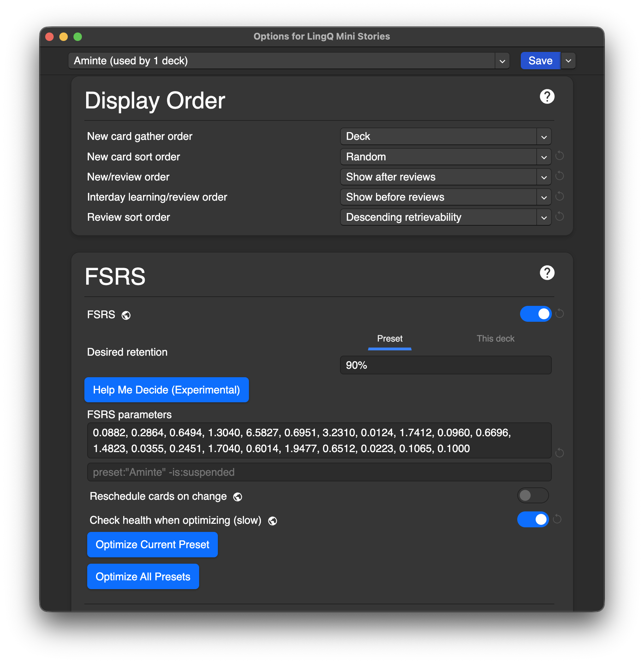The image size is (644, 664).
Task: Open Interday learning/review order dropdown
Action: 446,197
